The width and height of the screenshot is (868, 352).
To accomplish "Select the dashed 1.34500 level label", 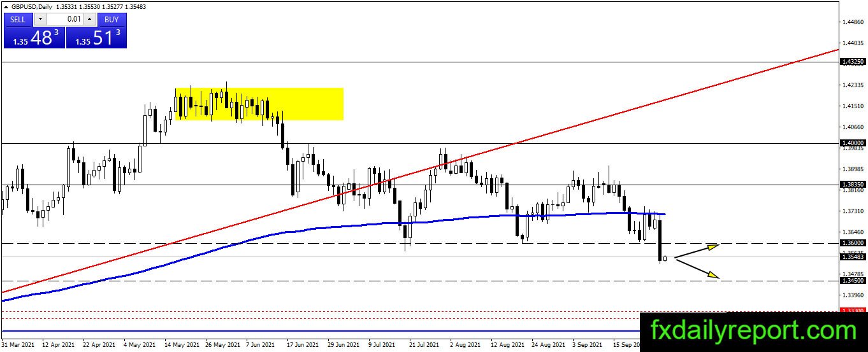I will 853,281.
